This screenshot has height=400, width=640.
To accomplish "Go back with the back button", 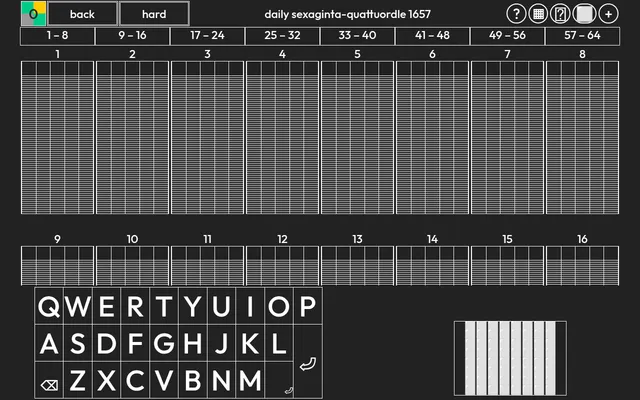I will [82, 14].
